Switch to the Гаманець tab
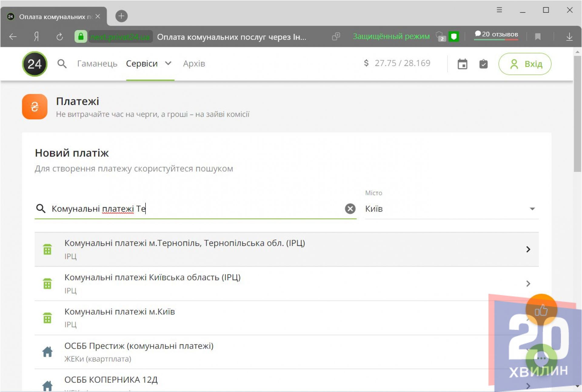Image resolution: width=582 pixels, height=392 pixels. pyautogui.click(x=97, y=64)
